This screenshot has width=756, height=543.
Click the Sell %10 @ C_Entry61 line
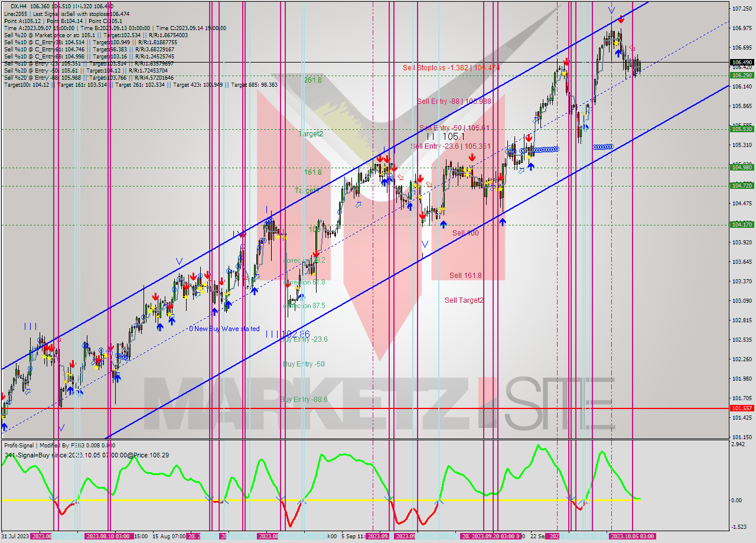tap(90, 49)
